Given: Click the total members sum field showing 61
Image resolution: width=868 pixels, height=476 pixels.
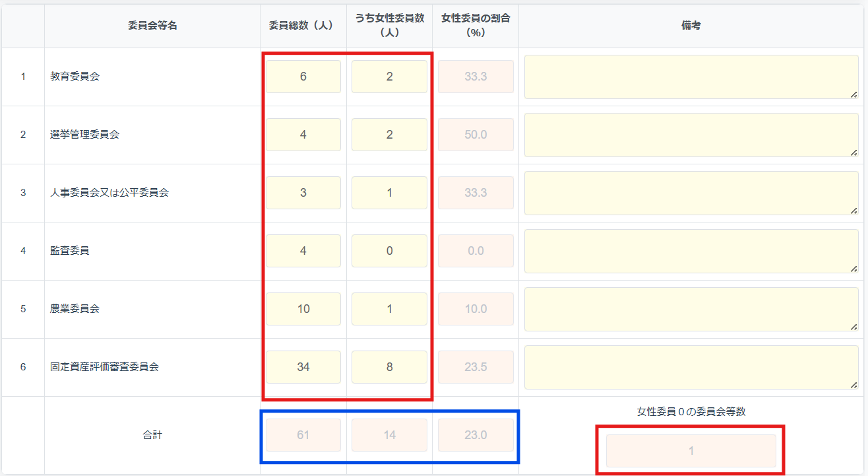Looking at the screenshot, I should click(x=303, y=436).
